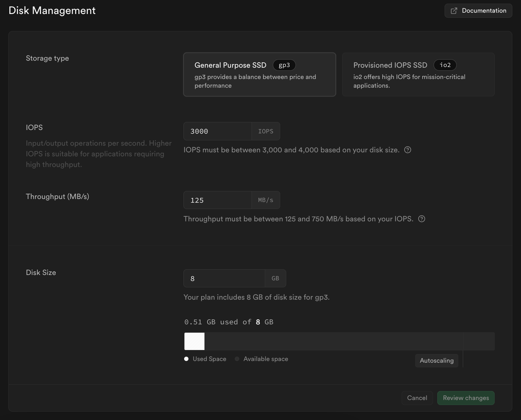Click the 'Throughput (MB/s)' section label
The width and height of the screenshot is (521, 420).
tap(57, 197)
